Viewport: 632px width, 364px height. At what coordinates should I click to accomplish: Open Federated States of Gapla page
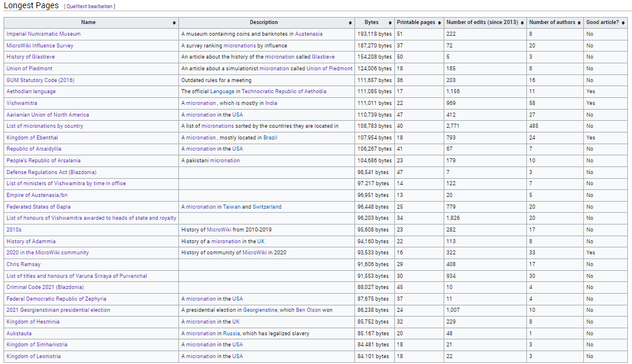pyautogui.click(x=38, y=207)
